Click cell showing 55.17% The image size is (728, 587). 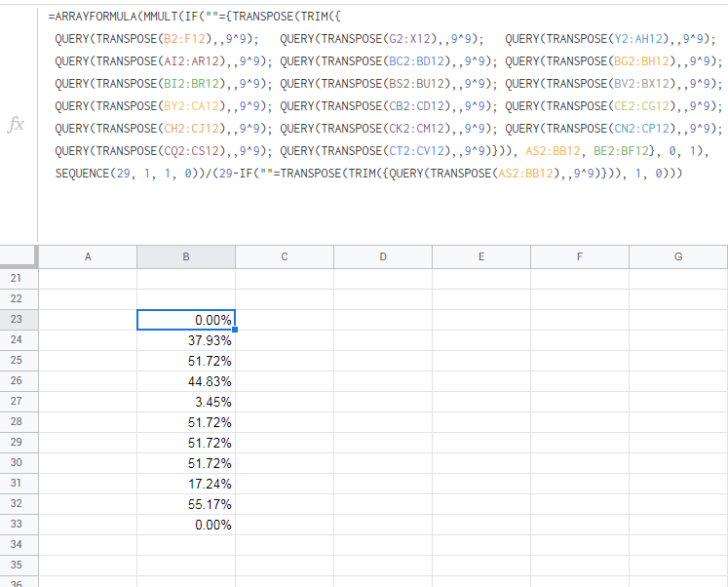[186, 503]
